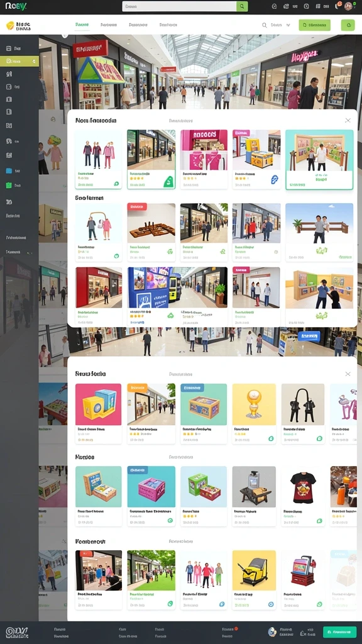The height and width of the screenshot is (644, 362).
Task: Select the highlighted green item in left sidebar
Action: coord(19,61)
